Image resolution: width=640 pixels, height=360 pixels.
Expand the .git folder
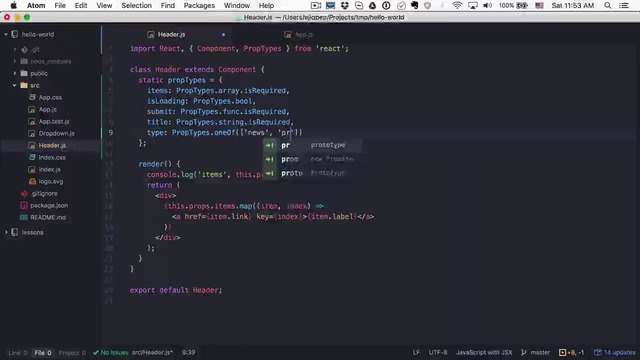[15, 49]
